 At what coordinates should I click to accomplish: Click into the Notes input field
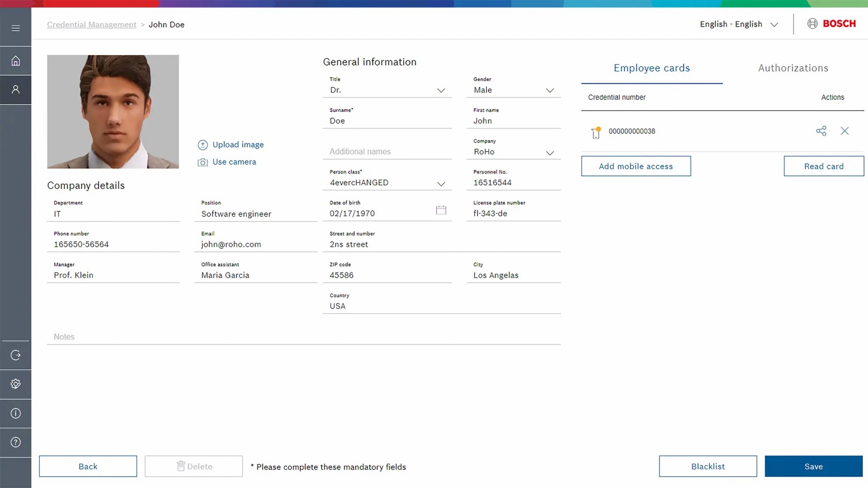click(x=304, y=337)
